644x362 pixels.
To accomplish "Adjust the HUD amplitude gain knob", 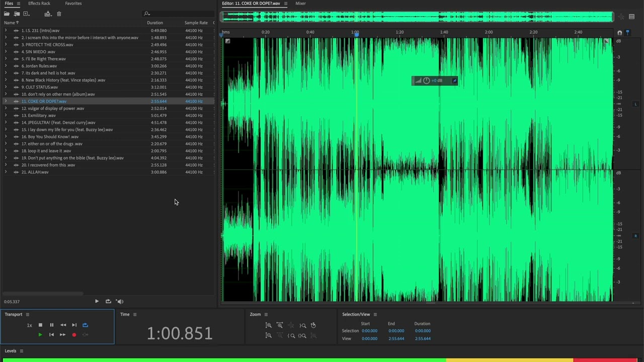I will tap(427, 80).
